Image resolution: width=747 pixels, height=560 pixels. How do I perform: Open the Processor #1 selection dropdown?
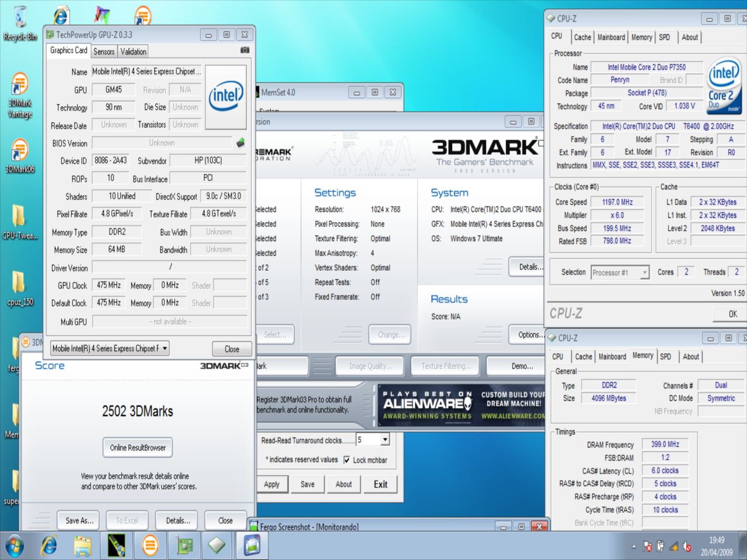pos(620,272)
